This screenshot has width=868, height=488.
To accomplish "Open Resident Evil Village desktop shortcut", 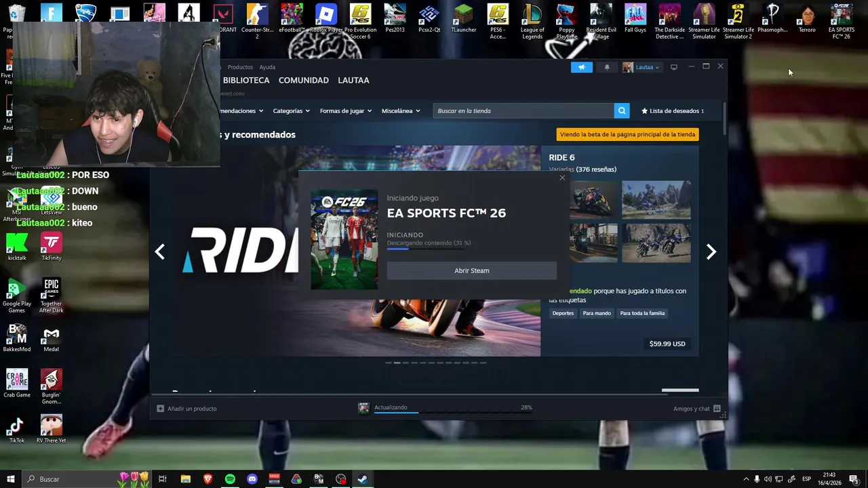I will (x=601, y=20).
